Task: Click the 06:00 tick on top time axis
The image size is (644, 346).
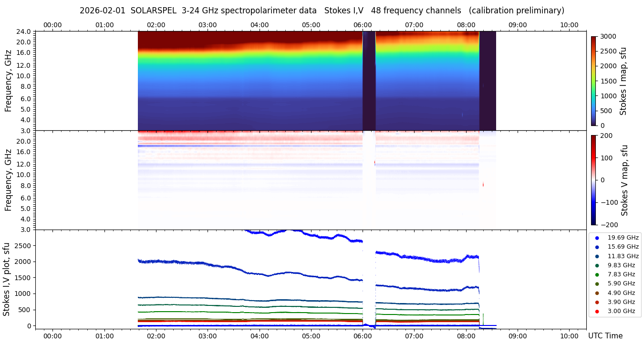Action: coord(363,25)
